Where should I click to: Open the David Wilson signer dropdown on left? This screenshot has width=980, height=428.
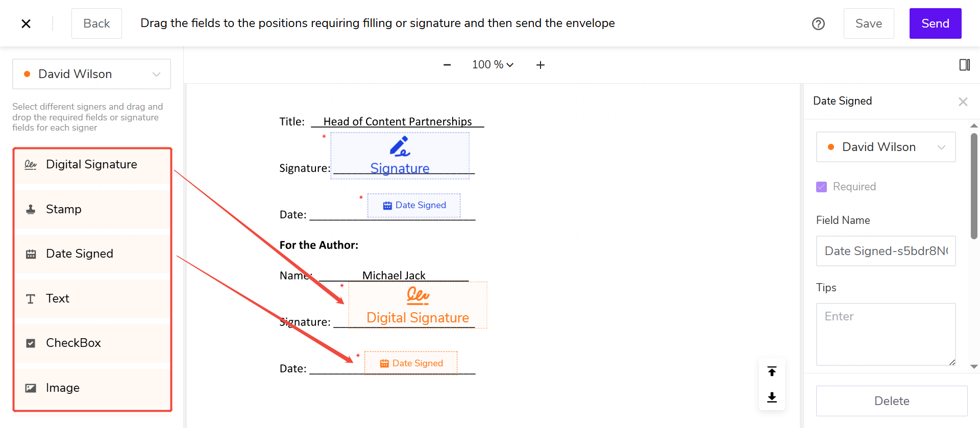coord(92,74)
